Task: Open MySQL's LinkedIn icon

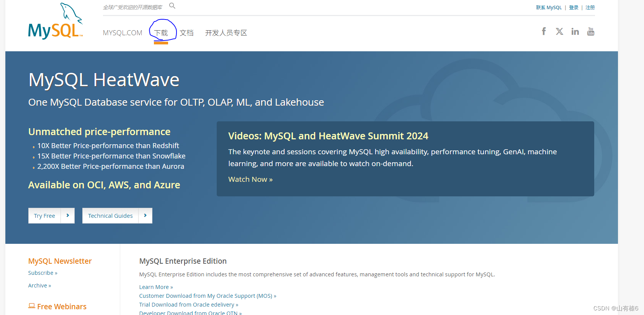Action: pyautogui.click(x=575, y=31)
